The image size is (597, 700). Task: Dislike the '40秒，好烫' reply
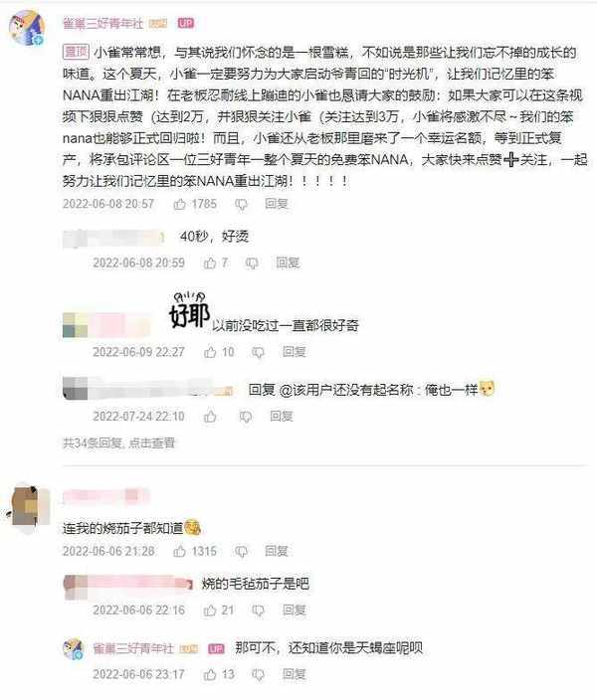coord(252,262)
